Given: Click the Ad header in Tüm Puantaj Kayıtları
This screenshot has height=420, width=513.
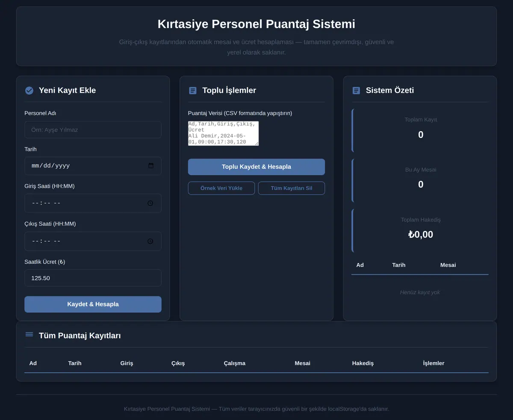Looking at the screenshot, I should point(33,363).
